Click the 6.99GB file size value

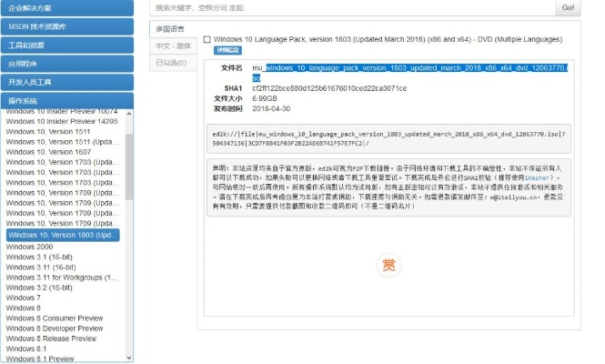coord(265,98)
